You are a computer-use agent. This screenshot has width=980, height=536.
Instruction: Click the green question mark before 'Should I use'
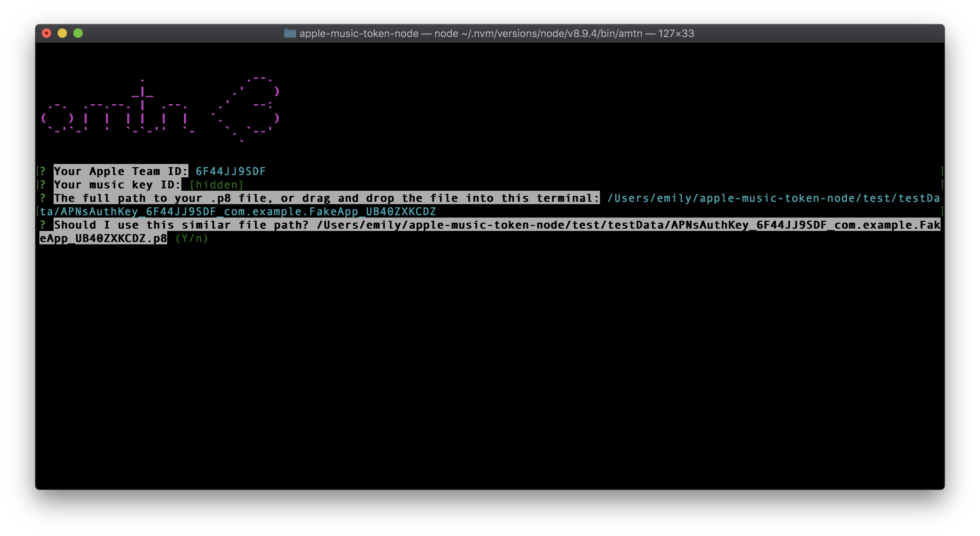pyautogui.click(x=43, y=225)
